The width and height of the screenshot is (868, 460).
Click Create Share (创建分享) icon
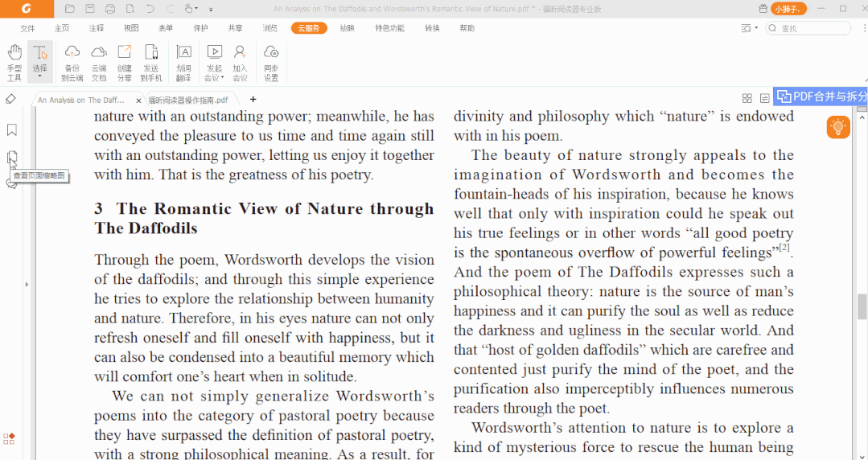pyautogui.click(x=125, y=62)
